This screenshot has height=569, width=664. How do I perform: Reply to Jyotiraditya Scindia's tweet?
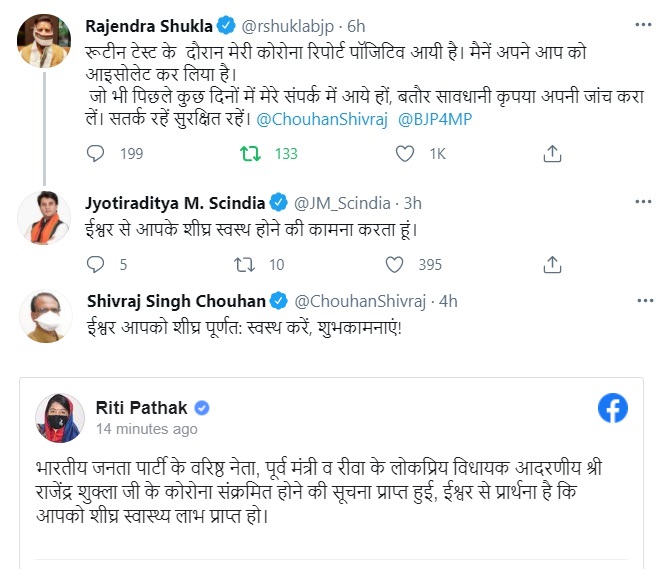click(96, 265)
